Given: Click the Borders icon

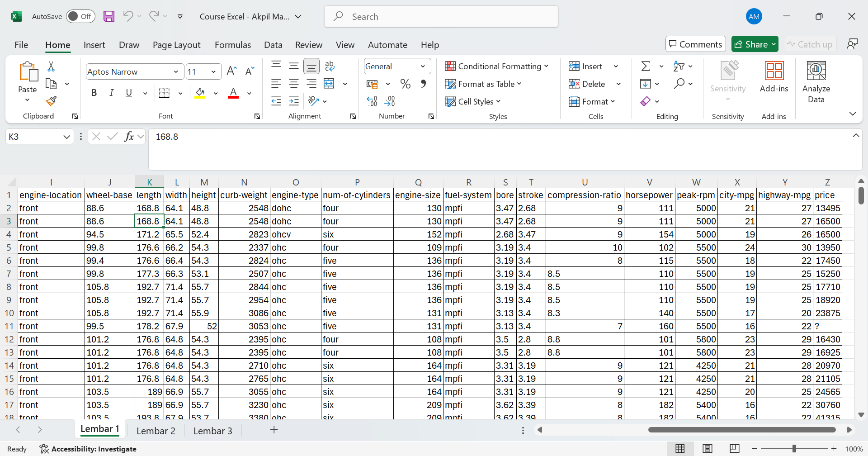Looking at the screenshot, I should (165, 93).
